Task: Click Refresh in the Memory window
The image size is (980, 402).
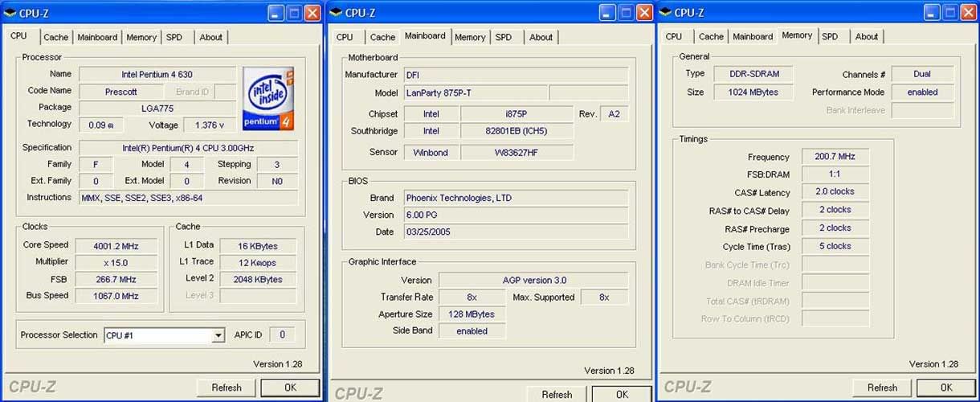Action: point(882,388)
